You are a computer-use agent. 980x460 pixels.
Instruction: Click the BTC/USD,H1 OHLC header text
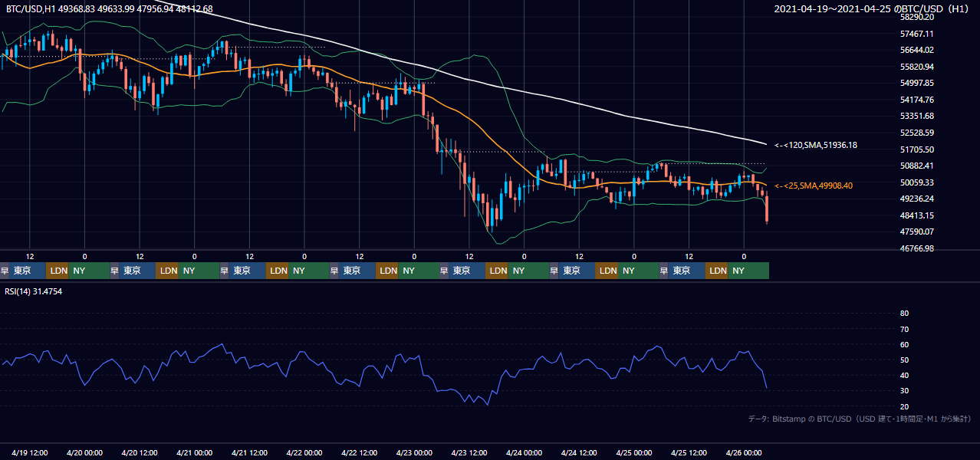tap(110, 9)
